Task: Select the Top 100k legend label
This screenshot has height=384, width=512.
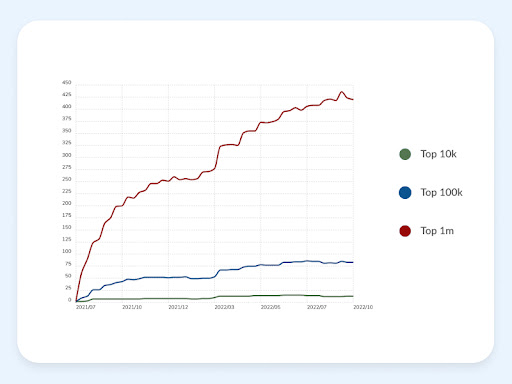Action: [x=441, y=192]
